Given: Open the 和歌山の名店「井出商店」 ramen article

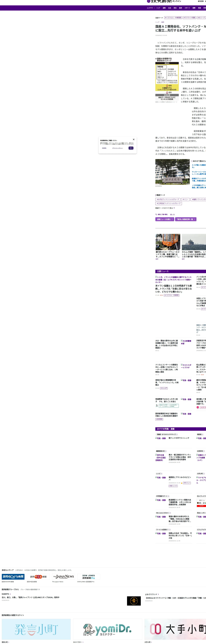Looking at the screenshot, I should click(x=180, y=535).
